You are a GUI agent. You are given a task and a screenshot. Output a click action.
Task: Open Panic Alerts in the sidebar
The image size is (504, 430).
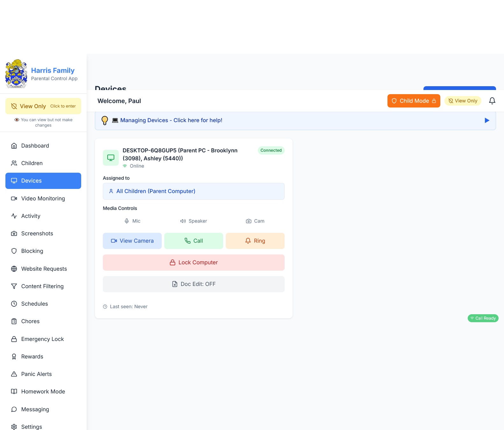tap(36, 374)
